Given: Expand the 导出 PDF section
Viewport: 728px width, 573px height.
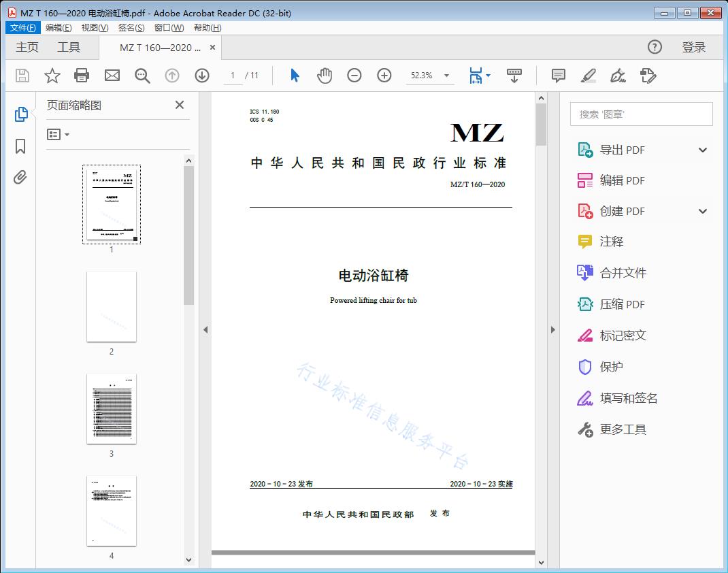Looking at the screenshot, I should 703,150.
